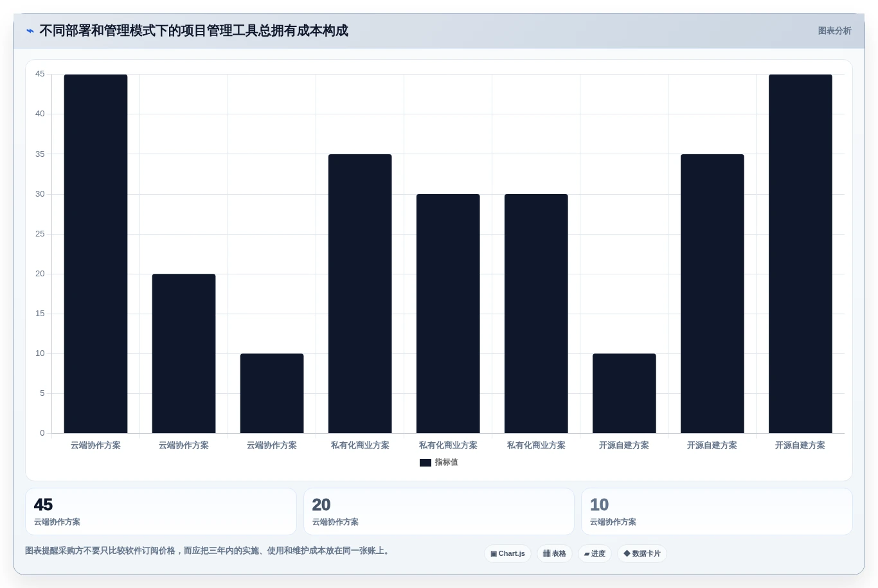The height and width of the screenshot is (588, 878).
Task: Click the first 云端协作方案 bar, value 45
Action: coord(96,254)
